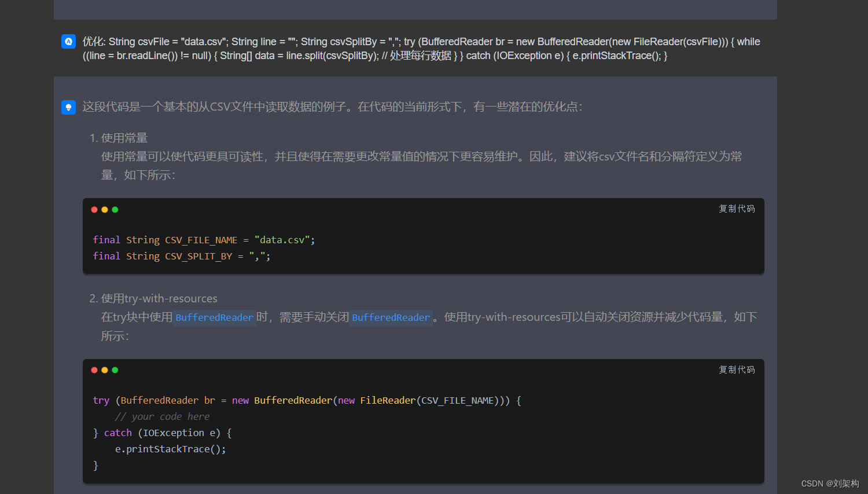
Task: Click the heading '1. 使用常量'
Action: tap(119, 138)
